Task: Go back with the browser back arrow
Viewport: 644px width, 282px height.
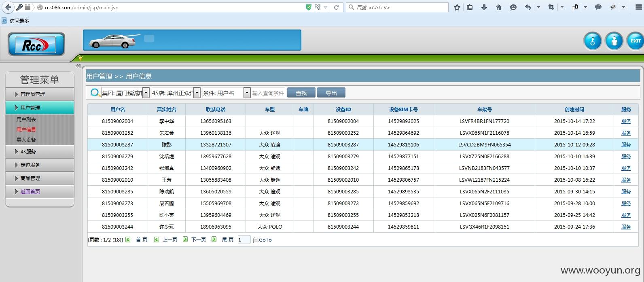Action: point(8,7)
